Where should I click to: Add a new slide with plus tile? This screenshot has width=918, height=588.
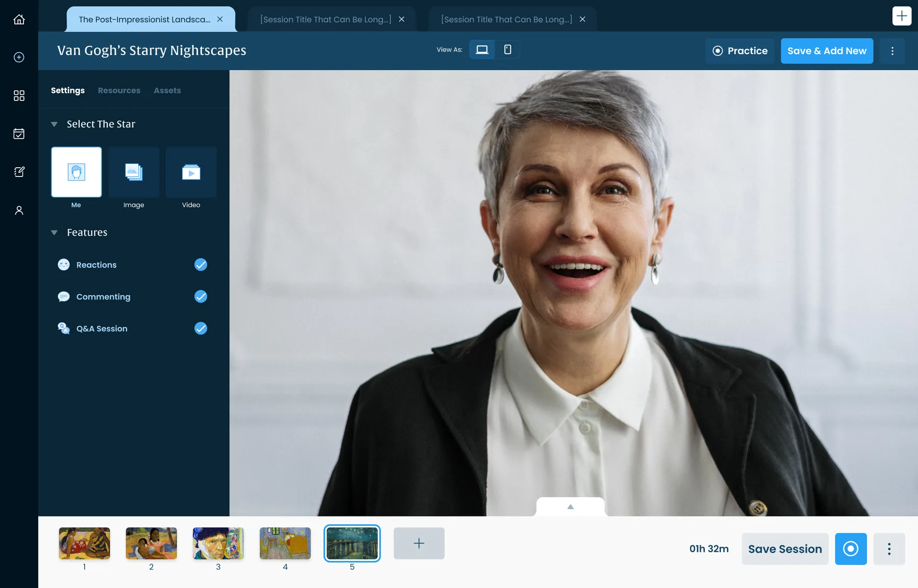point(419,543)
